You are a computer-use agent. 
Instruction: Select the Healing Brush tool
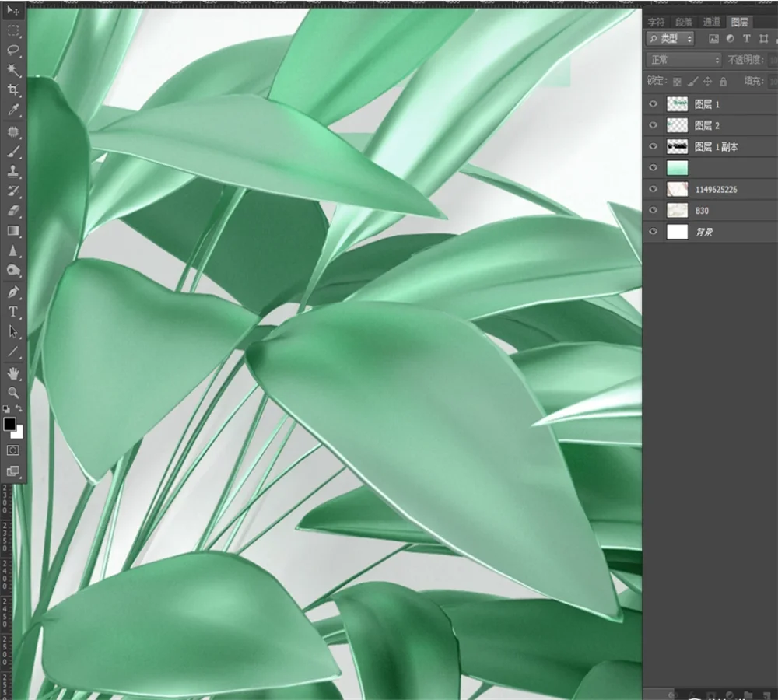pos(13,132)
